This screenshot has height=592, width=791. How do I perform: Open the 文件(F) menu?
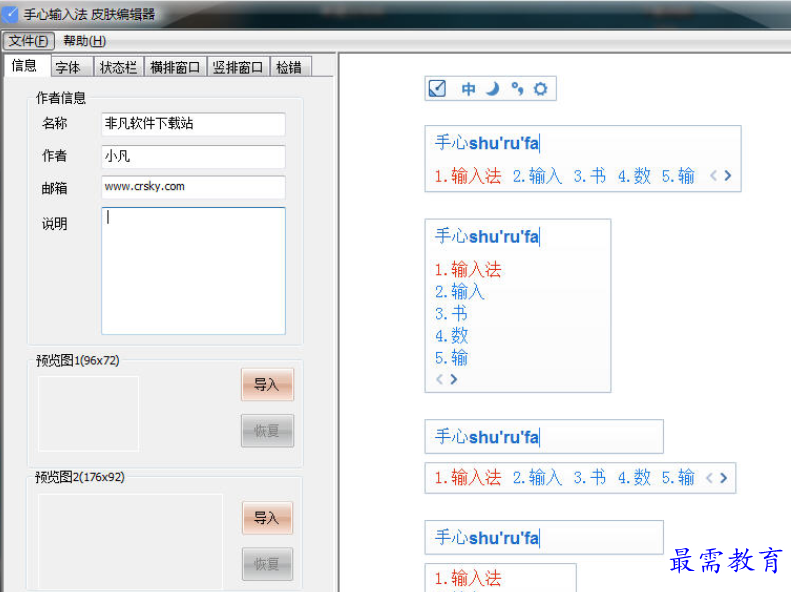28,41
